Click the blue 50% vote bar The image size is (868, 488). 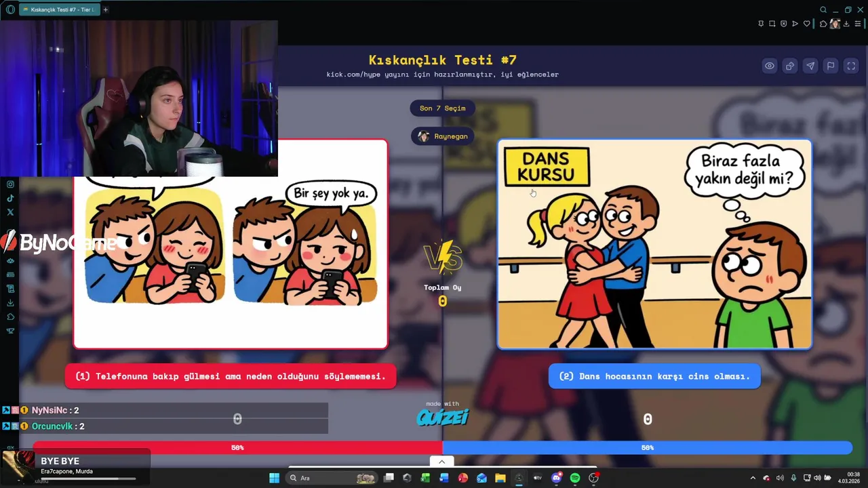647,447
